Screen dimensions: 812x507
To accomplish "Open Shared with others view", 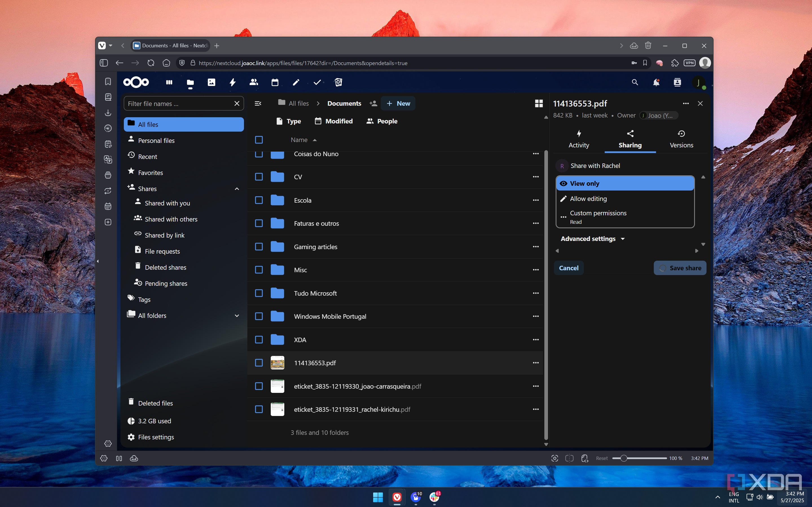I will [x=187, y=219].
